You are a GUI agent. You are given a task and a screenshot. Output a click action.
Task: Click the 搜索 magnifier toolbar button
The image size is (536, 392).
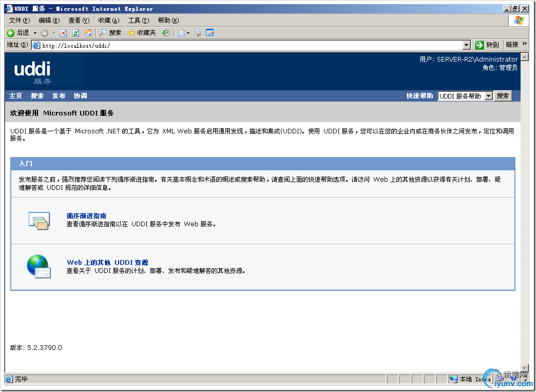point(110,33)
